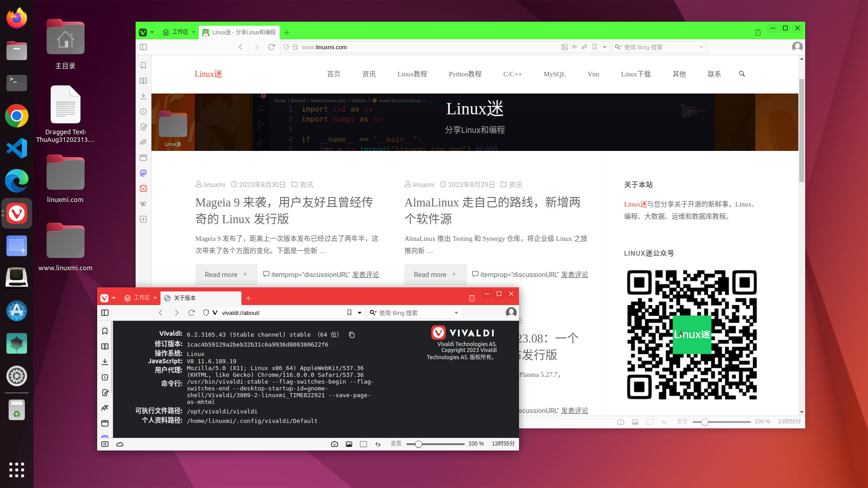Open the Linux教程 menu on website
Image resolution: width=868 pixels, height=488 pixels.
pyautogui.click(x=412, y=74)
